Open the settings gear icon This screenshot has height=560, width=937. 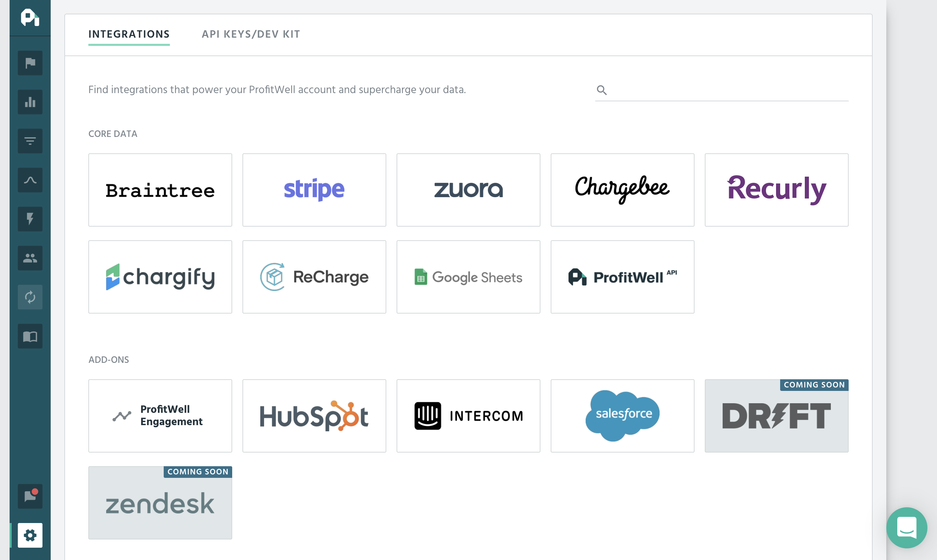click(x=30, y=535)
